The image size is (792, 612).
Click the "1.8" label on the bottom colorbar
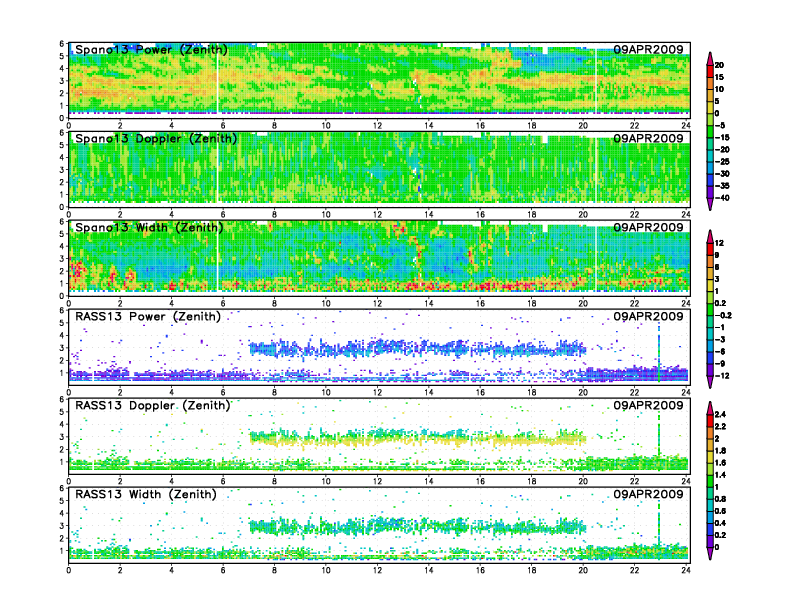click(720, 450)
